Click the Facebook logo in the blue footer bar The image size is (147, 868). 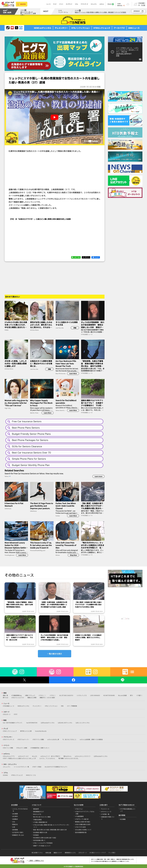(x=73, y=680)
